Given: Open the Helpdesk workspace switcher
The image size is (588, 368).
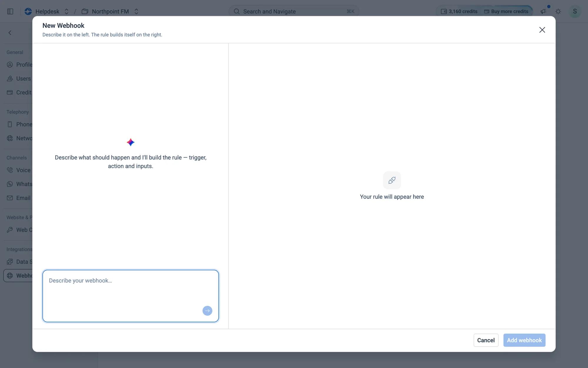Looking at the screenshot, I should (66, 11).
